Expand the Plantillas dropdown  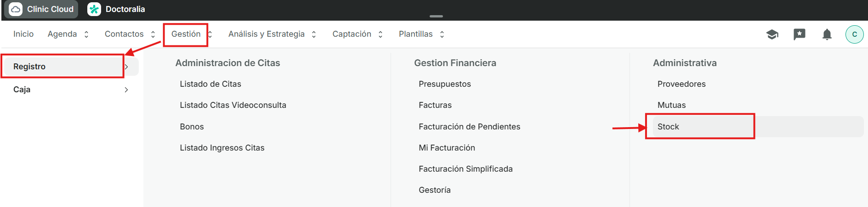pyautogui.click(x=421, y=34)
